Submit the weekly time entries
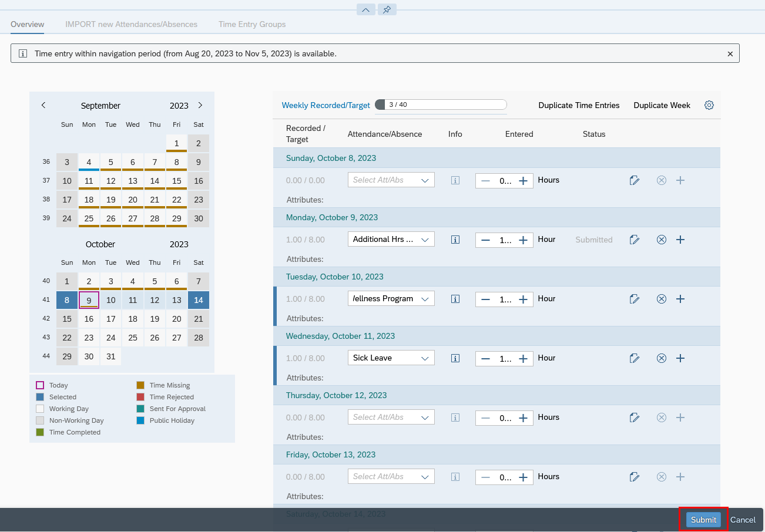The image size is (765, 532). pyautogui.click(x=703, y=520)
